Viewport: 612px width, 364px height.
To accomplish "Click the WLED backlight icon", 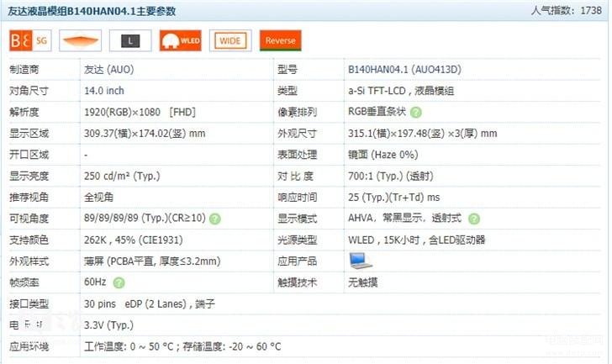I will (180, 40).
